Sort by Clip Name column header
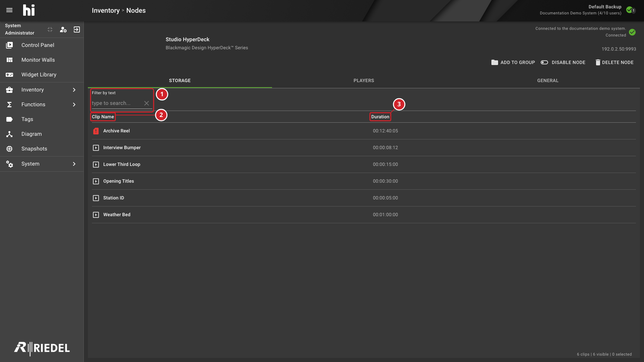Screen dimensions: 644x362 [103, 117]
